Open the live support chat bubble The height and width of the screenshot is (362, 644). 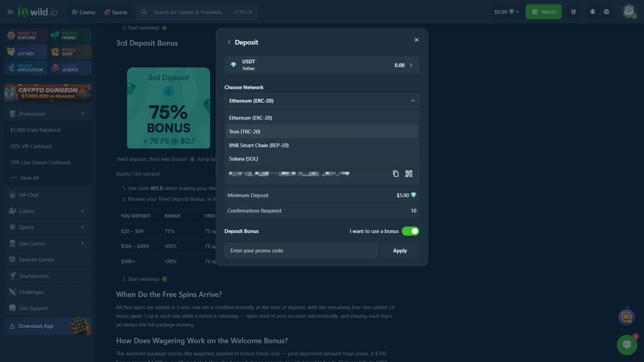[627, 344]
